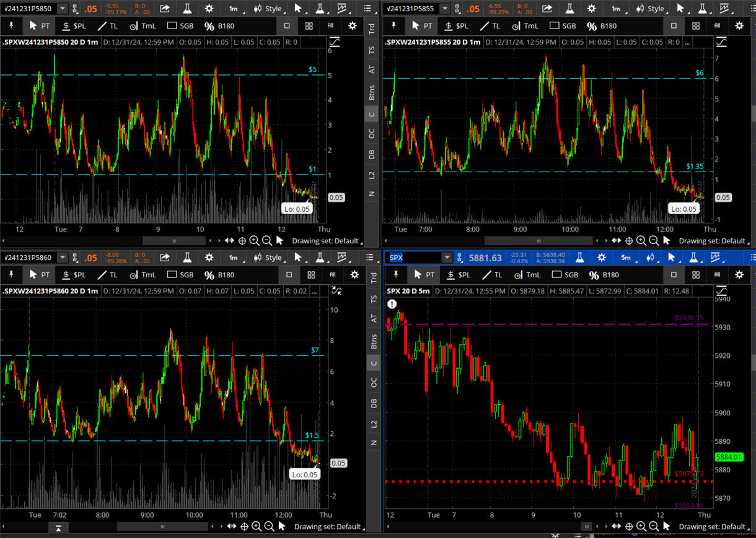Toggle the All drawings button in the P5855 toolbar
This screenshot has width=756, height=538.
click(x=717, y=26)
